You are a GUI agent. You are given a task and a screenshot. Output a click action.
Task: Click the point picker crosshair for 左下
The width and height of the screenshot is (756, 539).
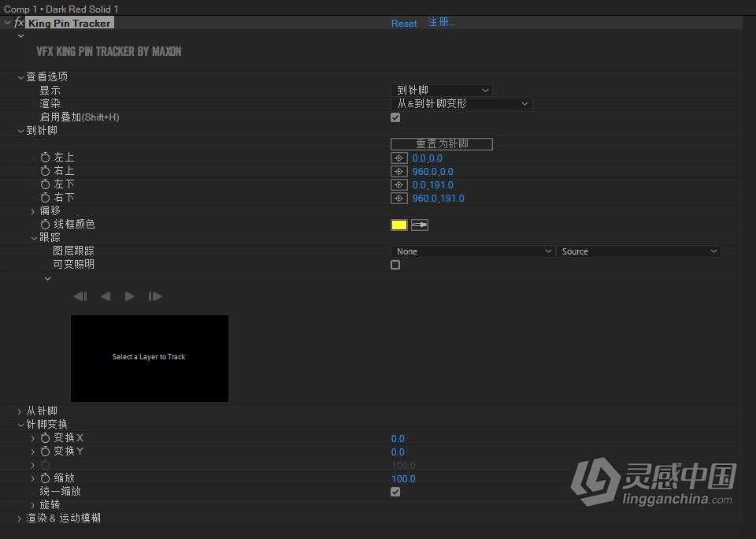tap(398, 185)
